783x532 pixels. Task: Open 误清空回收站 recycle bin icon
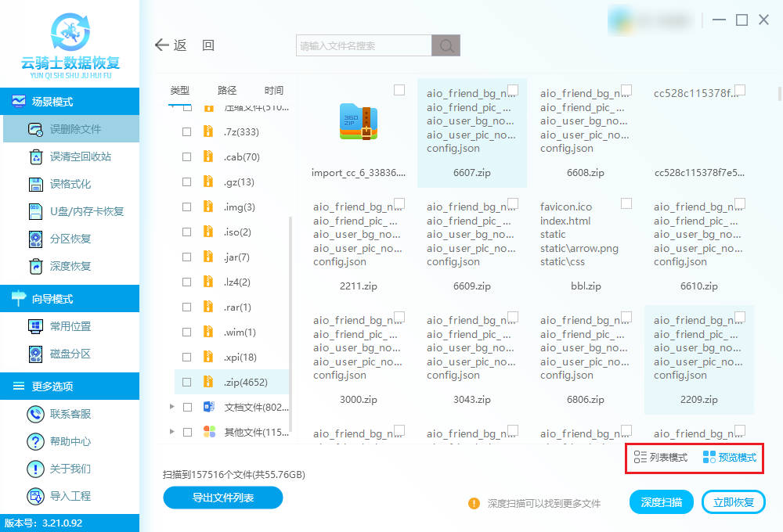35,156
